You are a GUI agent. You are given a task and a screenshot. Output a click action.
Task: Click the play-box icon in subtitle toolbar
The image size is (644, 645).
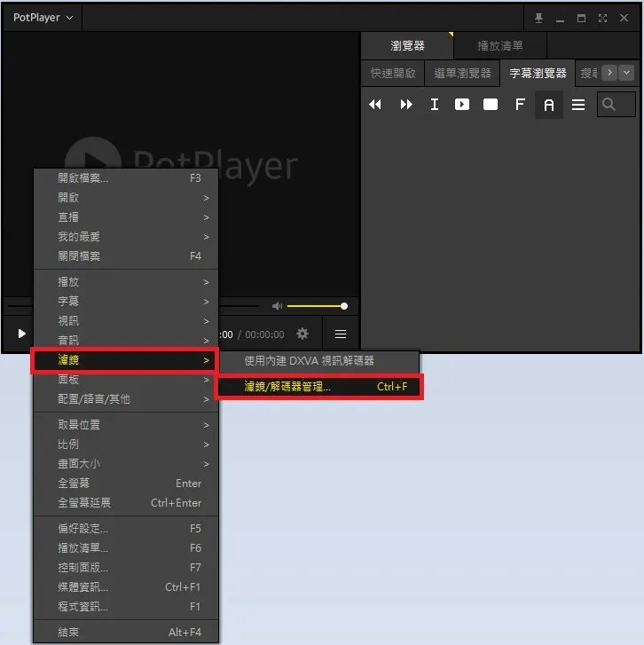point(462,105)
